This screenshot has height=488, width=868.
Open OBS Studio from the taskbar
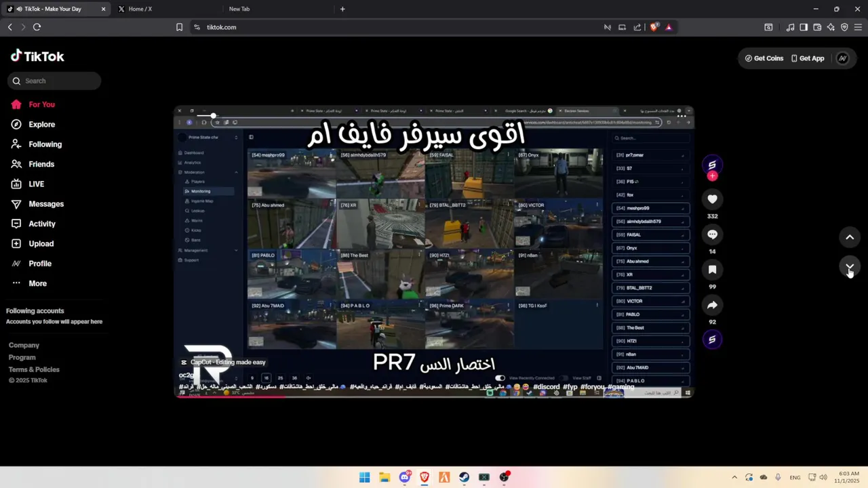tap(504, 477)
